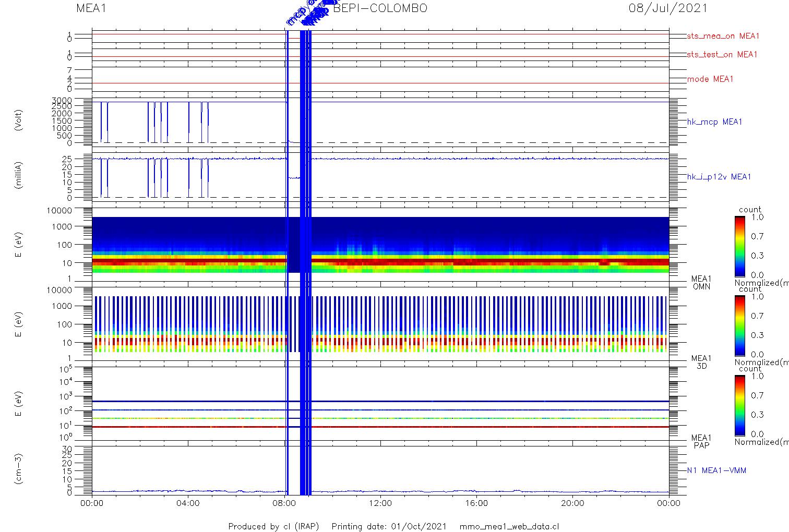
Task: Click the MEA1 plot title at top left
Action: [91, 8]
